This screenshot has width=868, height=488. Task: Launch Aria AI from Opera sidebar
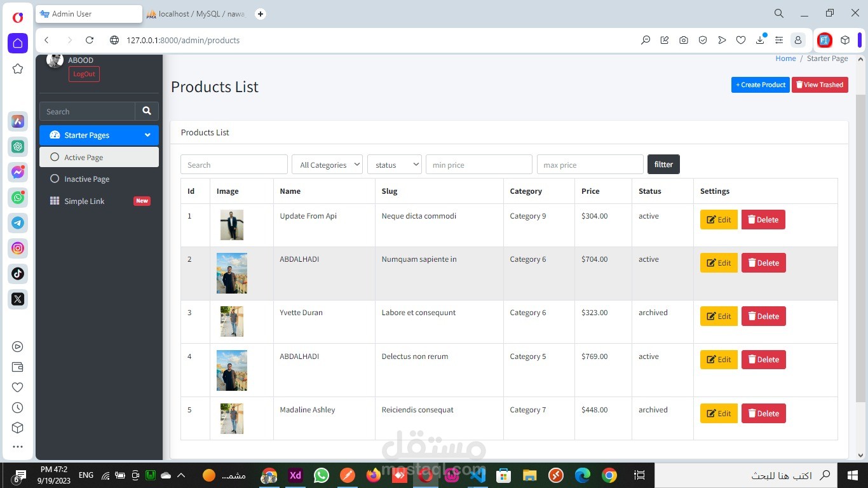point(18,121)
